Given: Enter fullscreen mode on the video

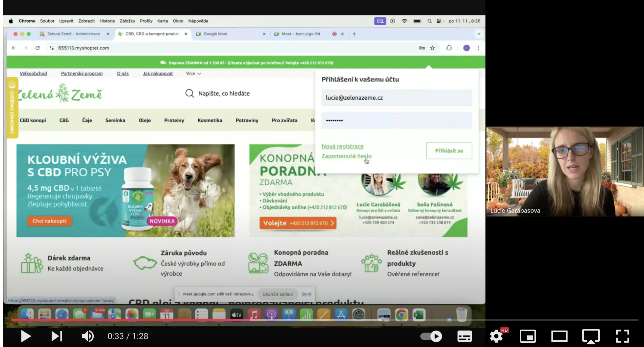Looking at the screenshot, I should coord(623,336).
